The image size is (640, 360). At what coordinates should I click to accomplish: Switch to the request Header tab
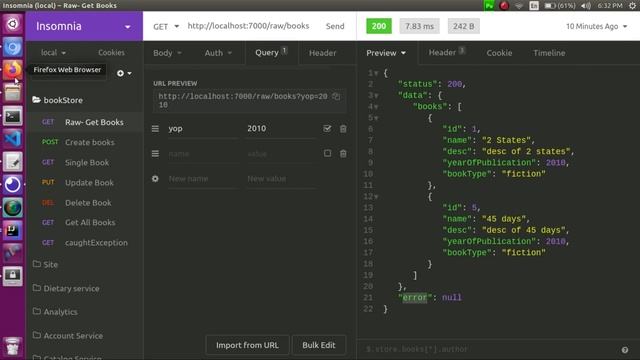(x=322, y=53)
